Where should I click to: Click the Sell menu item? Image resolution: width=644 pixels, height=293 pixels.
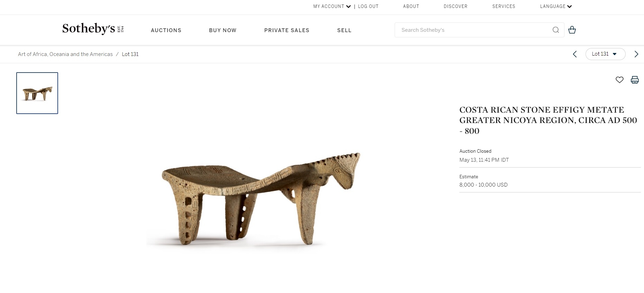pyautogui.click(x=344, y=30)
